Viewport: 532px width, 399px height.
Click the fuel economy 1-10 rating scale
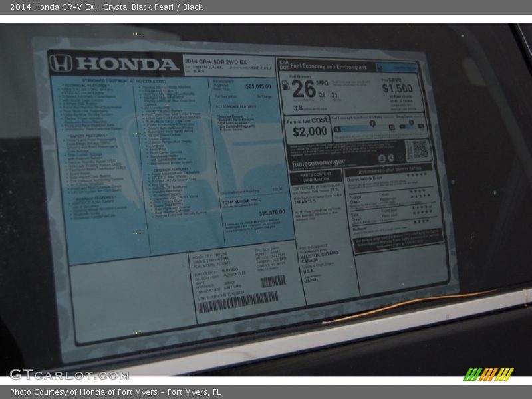(x=365, y=127)
